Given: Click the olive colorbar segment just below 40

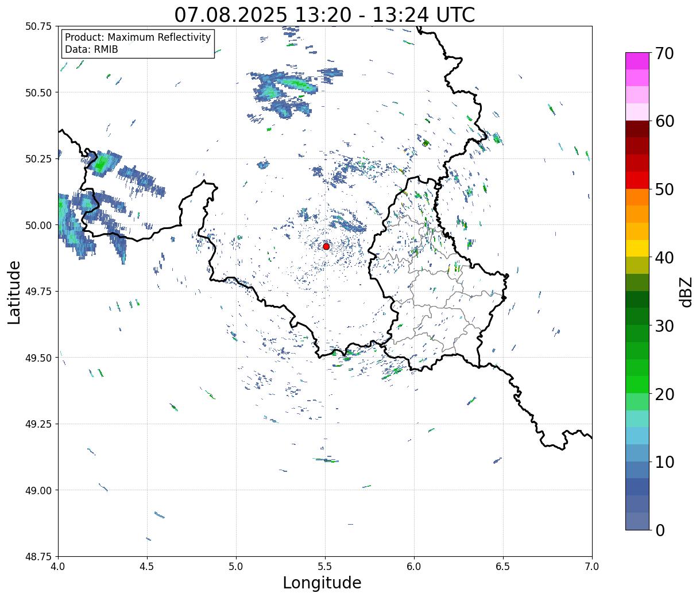Looking at the screenshot, I should click(x=637, y=265).
